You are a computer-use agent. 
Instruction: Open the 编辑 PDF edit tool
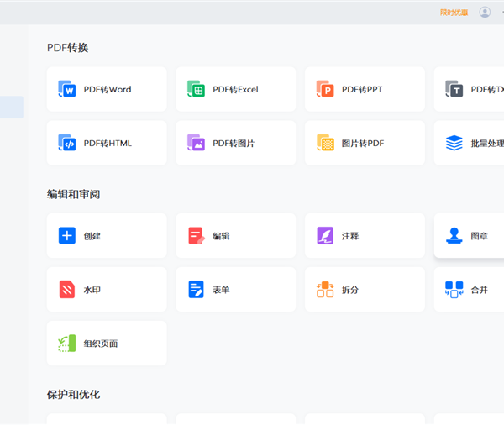[x=235, y=236]
